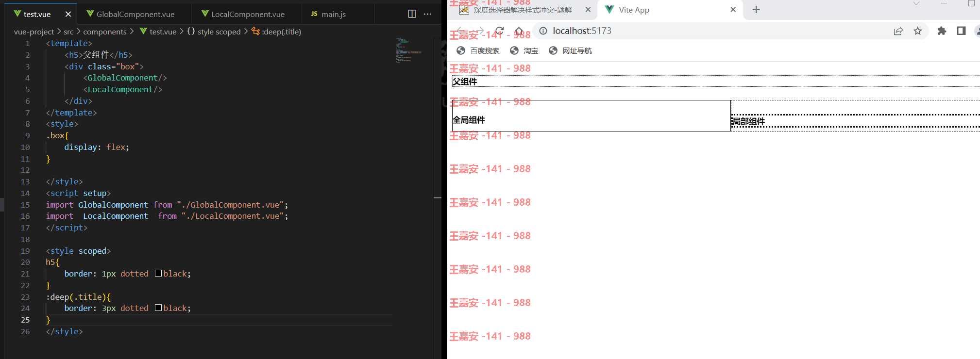Click the GlobalComponent import statement
This screenshot has width=980, height=359.
tap(167, 205)
